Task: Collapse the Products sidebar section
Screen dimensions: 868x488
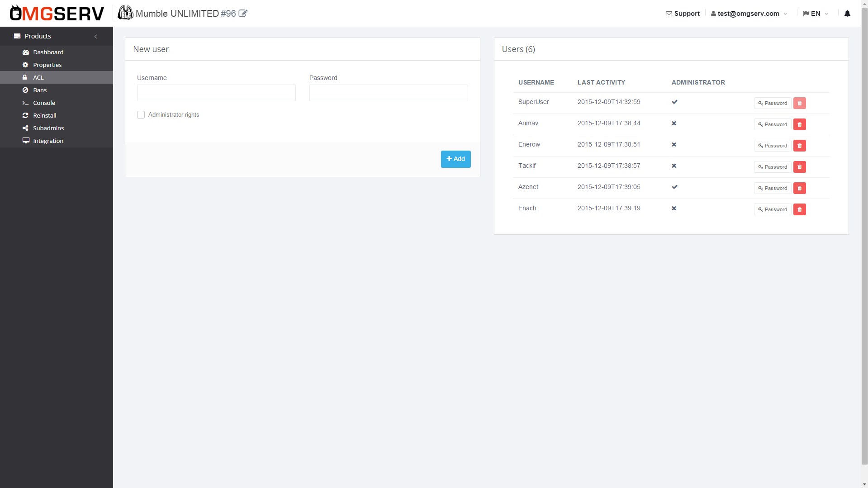Action: tap(95, 36)
